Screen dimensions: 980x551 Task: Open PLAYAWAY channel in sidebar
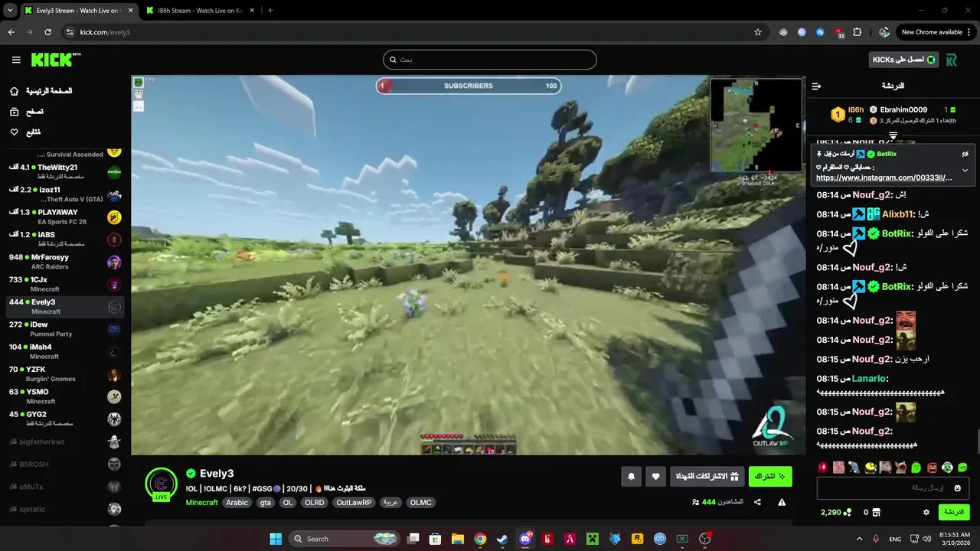[64, 217]
